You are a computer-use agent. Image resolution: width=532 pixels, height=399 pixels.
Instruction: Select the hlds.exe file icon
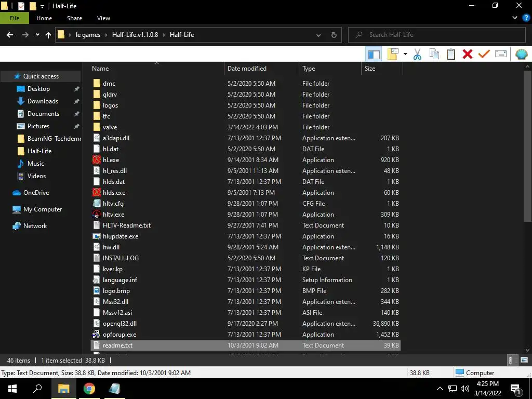(97, 193)
